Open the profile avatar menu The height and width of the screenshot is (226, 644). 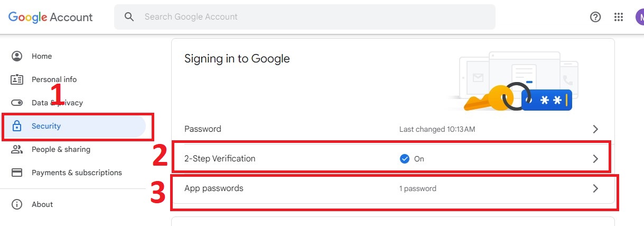click(x=640, y=17)
